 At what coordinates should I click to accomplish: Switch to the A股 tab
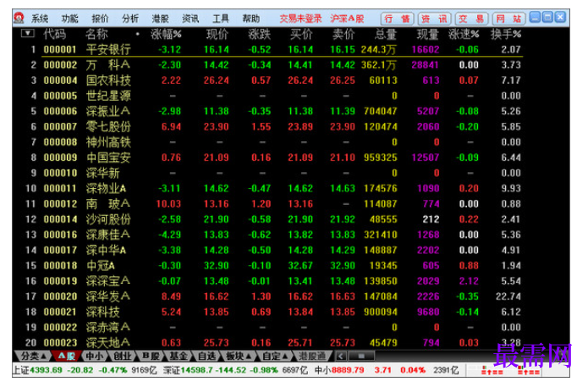[66, 356]
